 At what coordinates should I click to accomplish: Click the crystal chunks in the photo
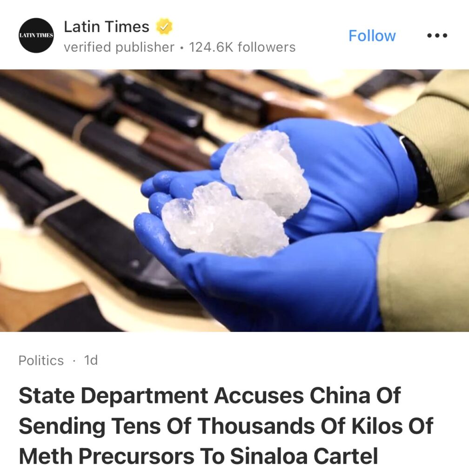237,194
